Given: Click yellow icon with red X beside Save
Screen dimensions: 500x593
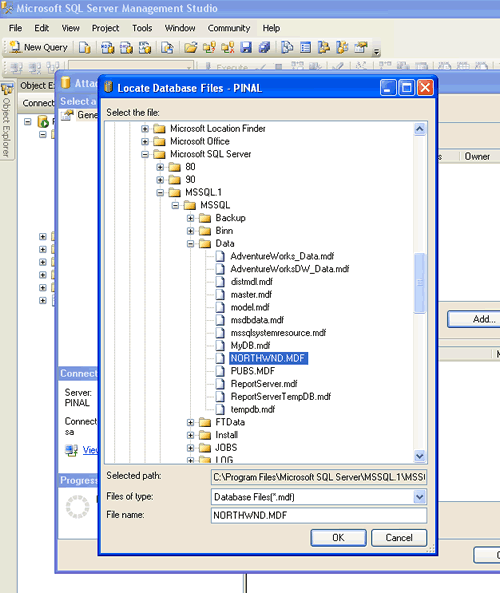Looking at the screenshot, I should [x=228, y=48].
